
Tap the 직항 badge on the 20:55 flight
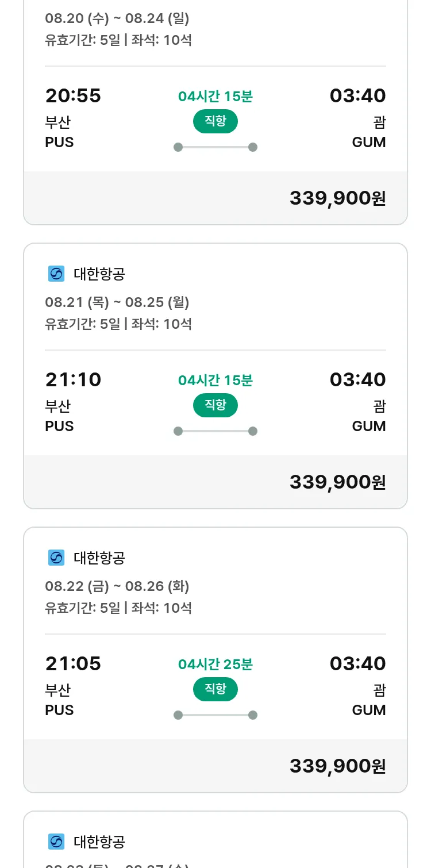(x=215, y=121)
